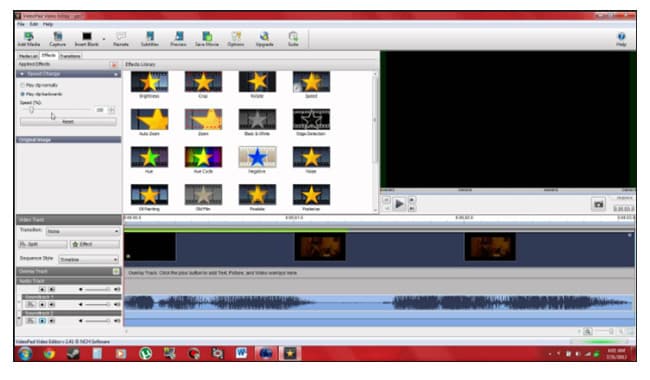Click the Reset button under Speed
The height and width of the screenshot is (380, 650).
click(x=68, y=122)
